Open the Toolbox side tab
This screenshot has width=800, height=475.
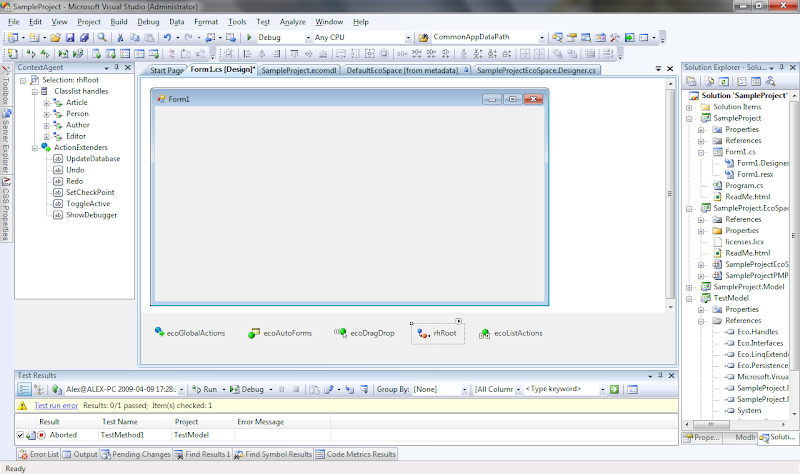click(6, 85)
